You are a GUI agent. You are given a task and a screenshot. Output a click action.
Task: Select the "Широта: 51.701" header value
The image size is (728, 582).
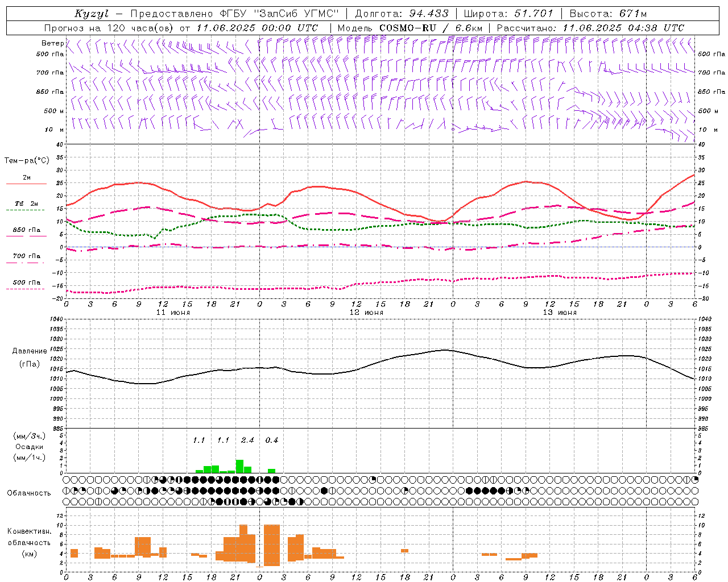[508, 14]
